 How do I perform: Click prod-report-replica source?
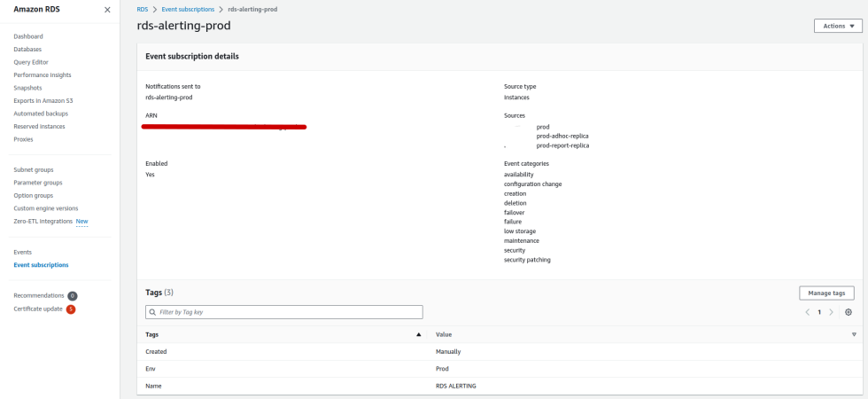563,145
